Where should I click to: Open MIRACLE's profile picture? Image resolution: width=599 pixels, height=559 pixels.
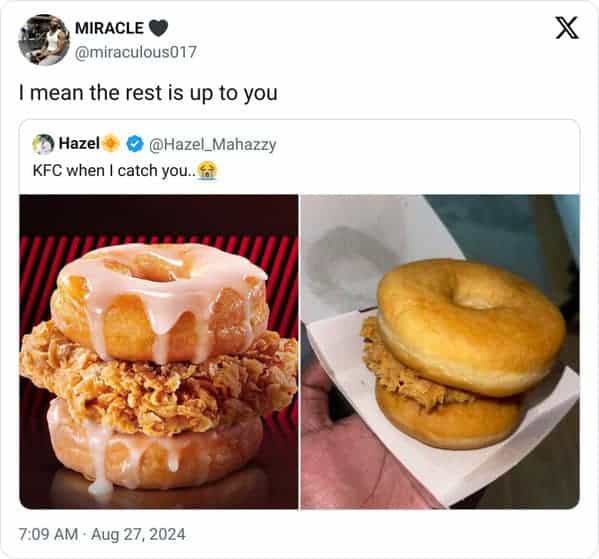click(x=44, y=40)
